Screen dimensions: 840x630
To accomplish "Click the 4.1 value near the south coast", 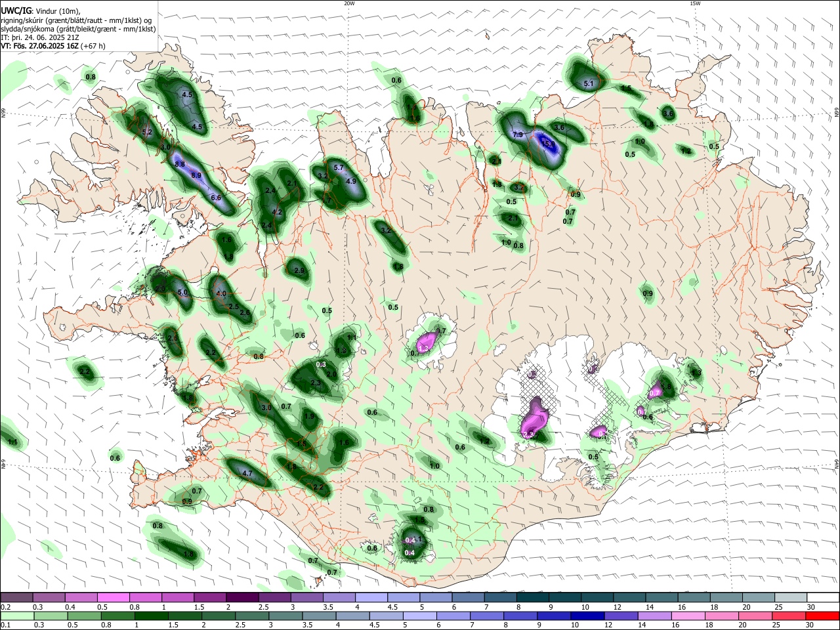I will click(x=418, y=540).
